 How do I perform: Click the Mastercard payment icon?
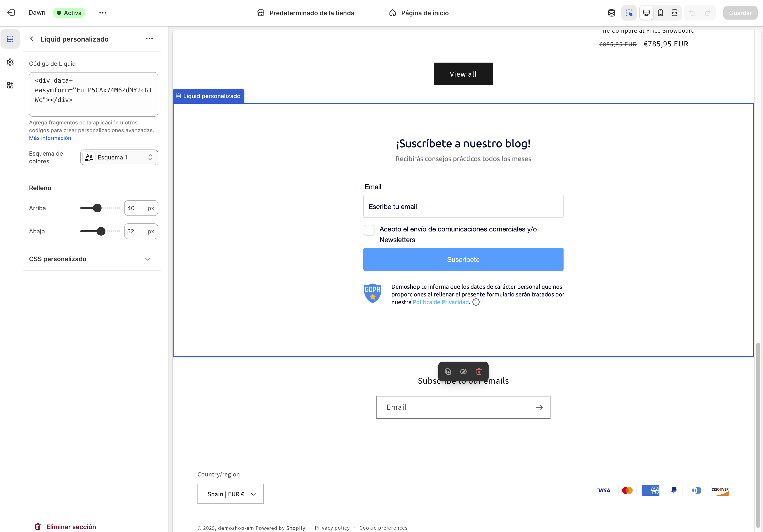click(627, 490)
